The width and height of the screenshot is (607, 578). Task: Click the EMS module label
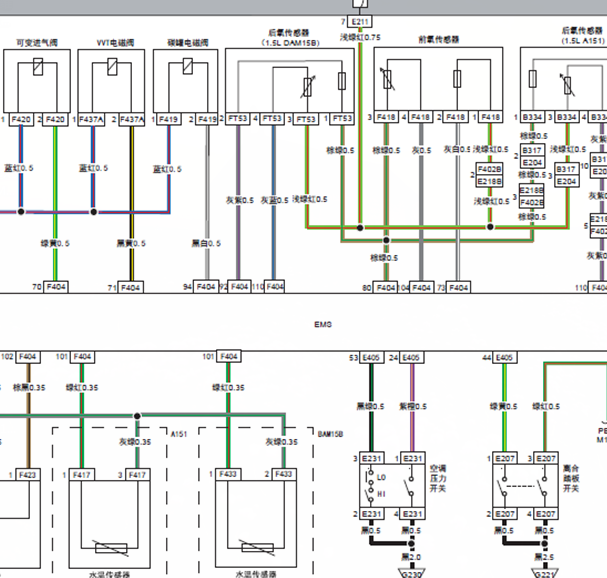click(323, 324)
